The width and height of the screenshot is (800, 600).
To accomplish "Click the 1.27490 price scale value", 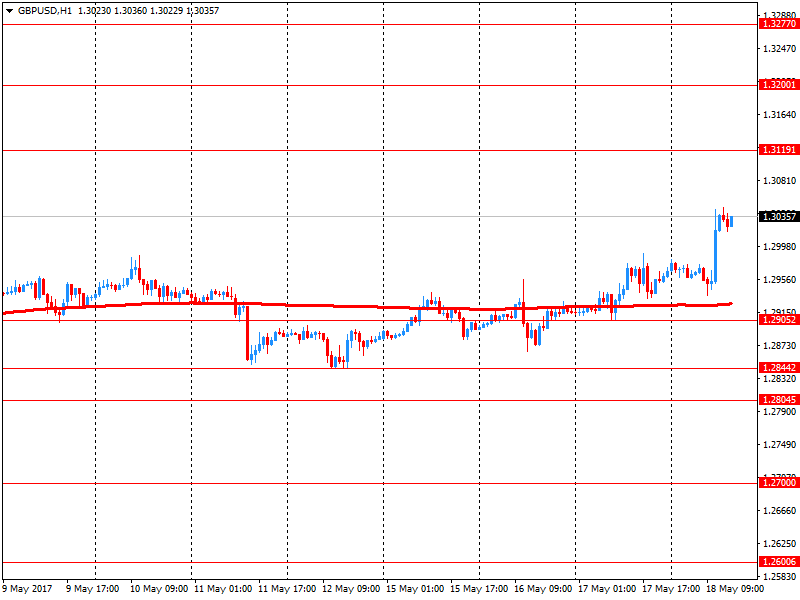I will click(780, 445).
